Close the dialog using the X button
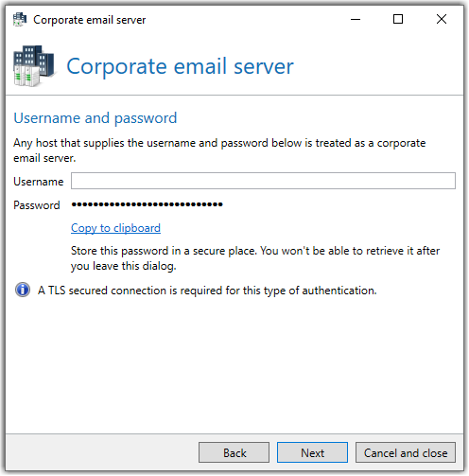This screenshot has width=469, height=476. (x=442, y=20)
